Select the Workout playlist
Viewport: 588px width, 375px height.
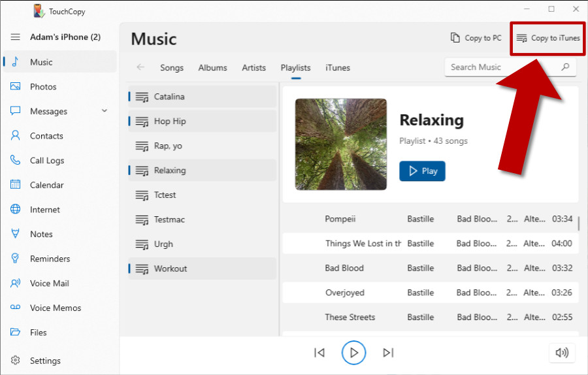pyautogui.click(x=202, y=269)
